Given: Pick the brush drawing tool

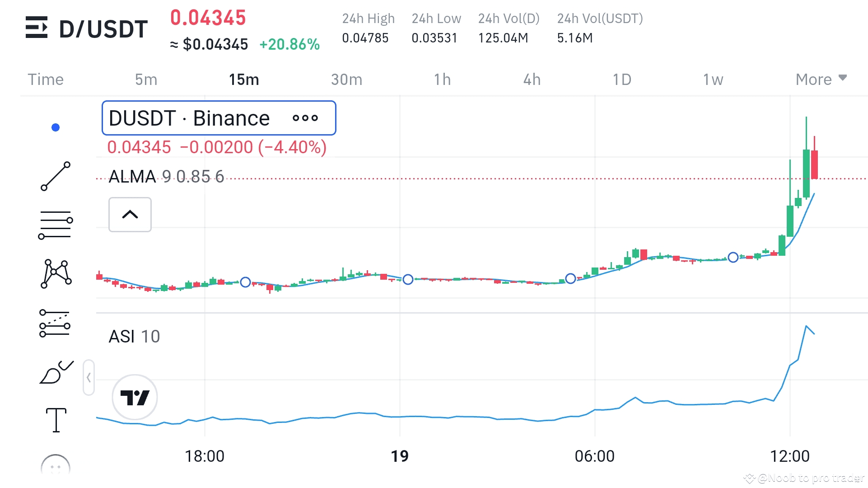Looking at the screenshot, I should pyautogui.click(x=56, y=372).
